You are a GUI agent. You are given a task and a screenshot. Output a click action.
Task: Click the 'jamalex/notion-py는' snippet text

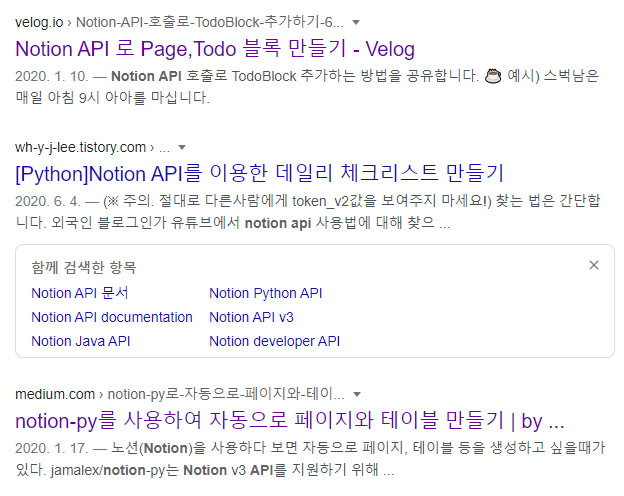[x=115, y=470]
